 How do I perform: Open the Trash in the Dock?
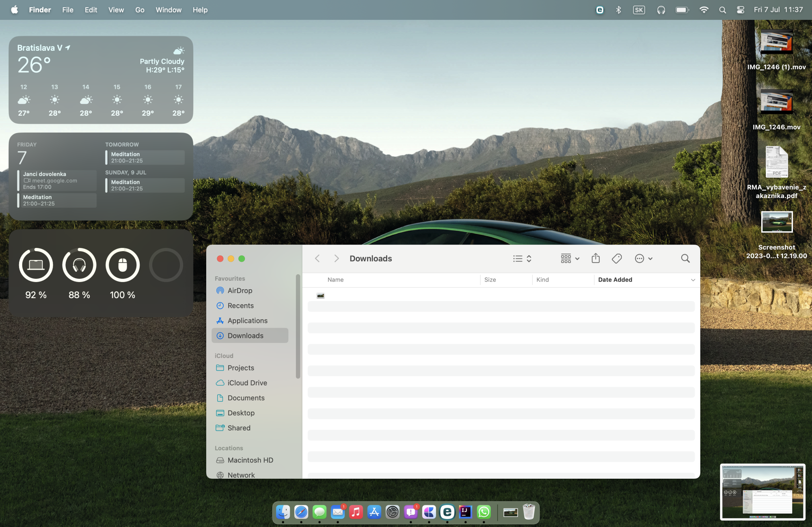[529, 512]
